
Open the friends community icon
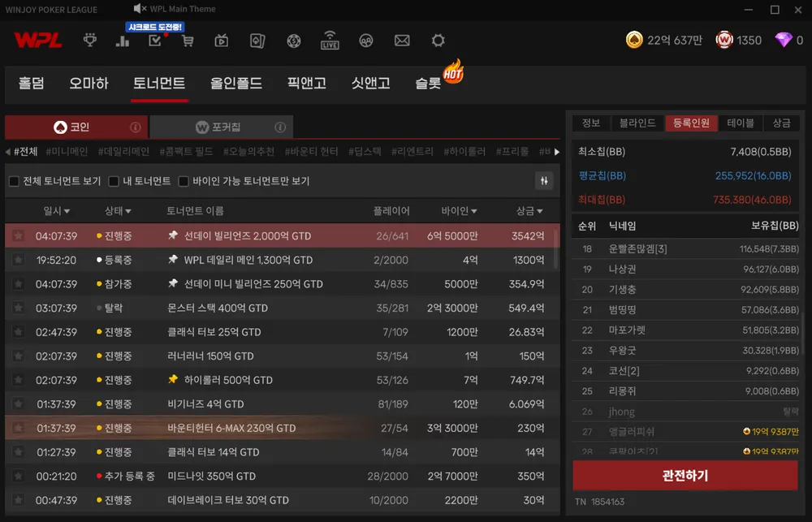coord(366,41)
